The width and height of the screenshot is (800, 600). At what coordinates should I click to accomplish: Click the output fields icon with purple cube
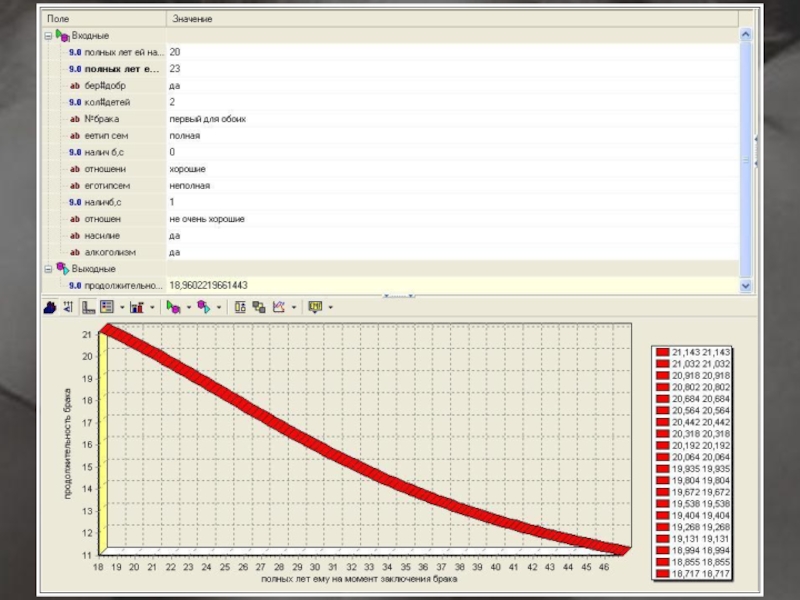pyautogui.click(x=205, y=307)
